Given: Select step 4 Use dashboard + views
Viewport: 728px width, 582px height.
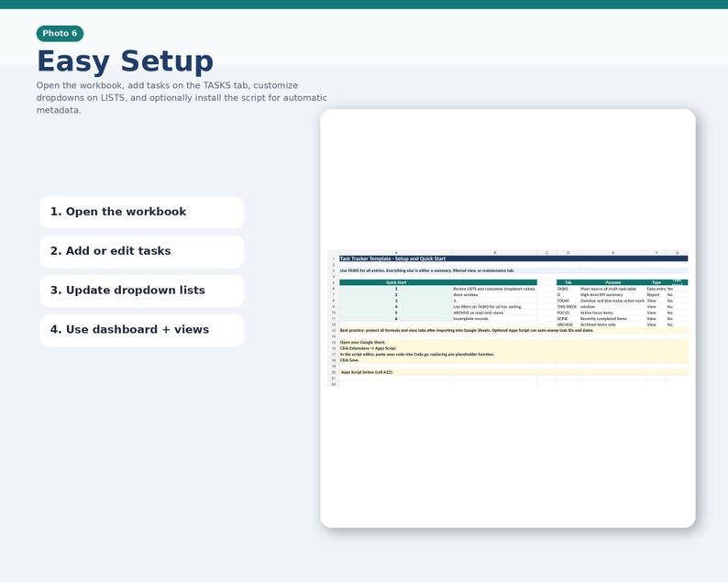Looking at the screenshot, I should (x=141, y=330).
